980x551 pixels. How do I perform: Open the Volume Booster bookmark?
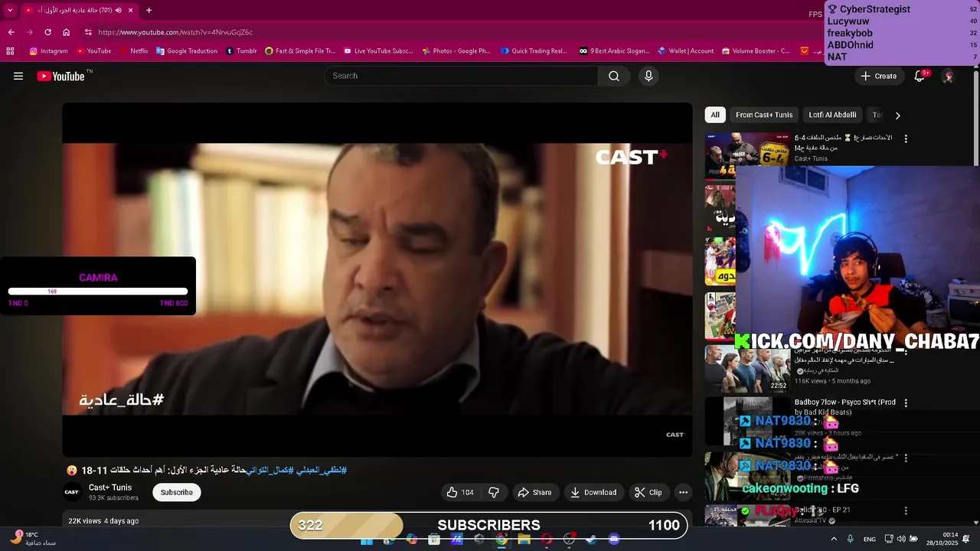[755, 51]
